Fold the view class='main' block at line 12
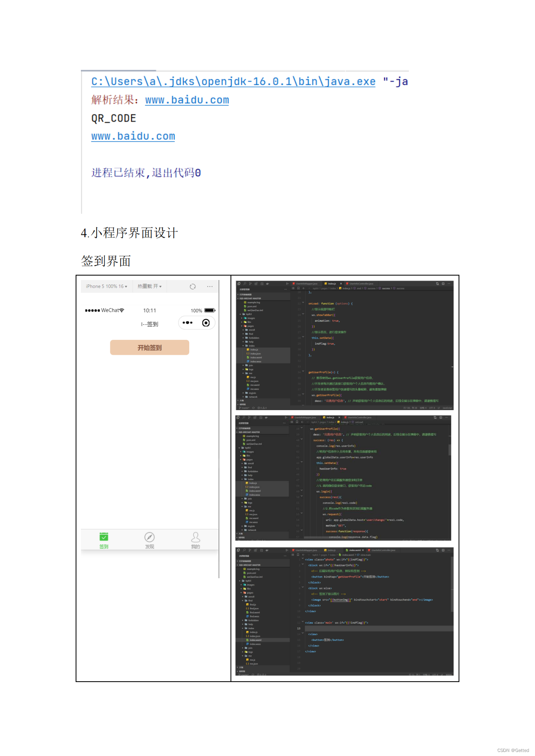Viewport: 535px width, 756px height. [302, 622]
